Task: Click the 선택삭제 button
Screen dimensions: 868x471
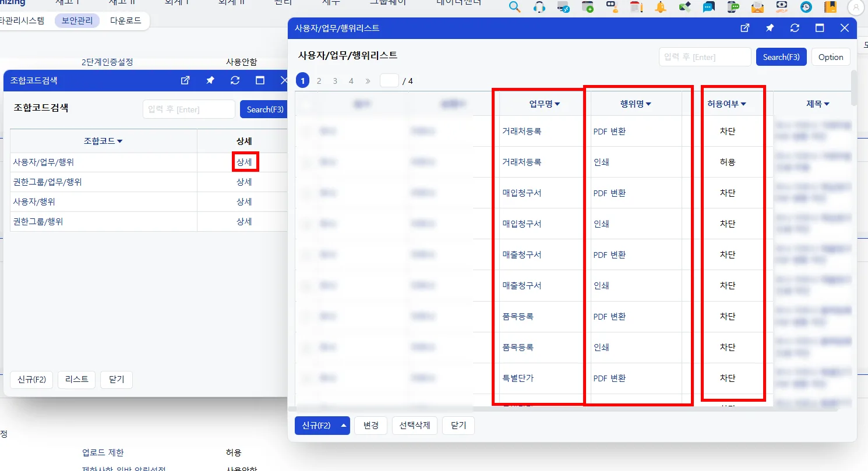Action: (415, 426)
